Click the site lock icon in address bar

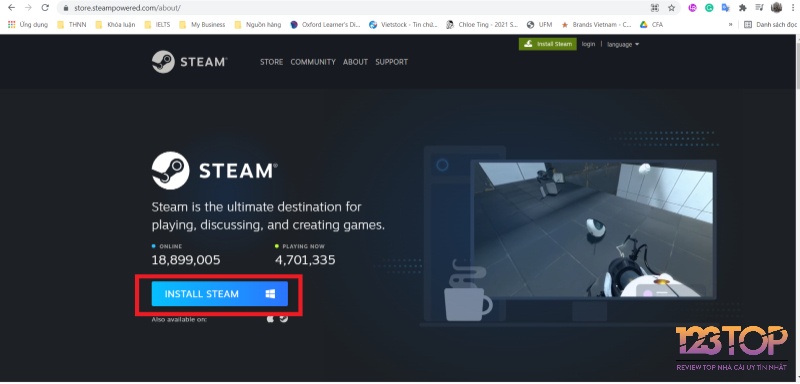pyautogui.click(x=65, y=8)
